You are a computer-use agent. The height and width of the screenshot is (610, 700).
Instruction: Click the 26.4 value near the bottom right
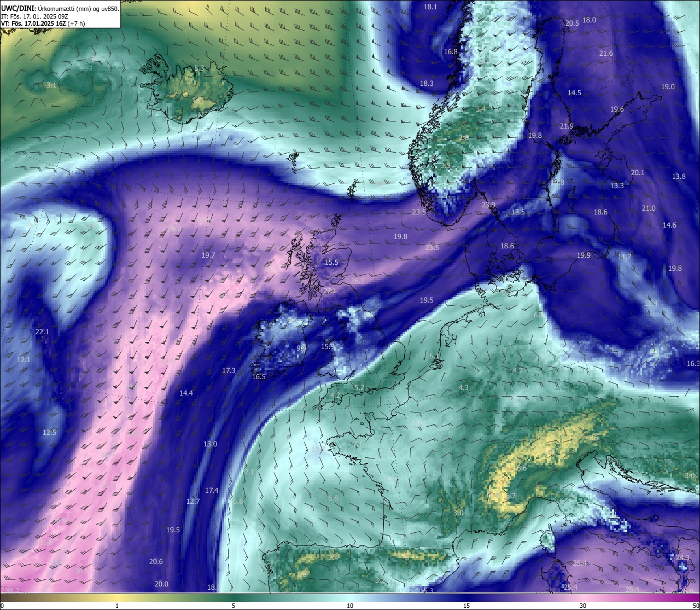[632, 589]
